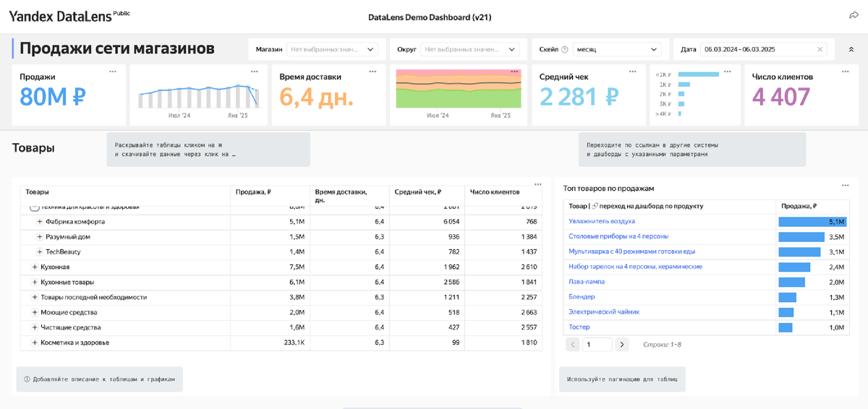Open the Лава-лампа product link
The image size is (868, 409).
pyautogui.click(x=587, y=282)
